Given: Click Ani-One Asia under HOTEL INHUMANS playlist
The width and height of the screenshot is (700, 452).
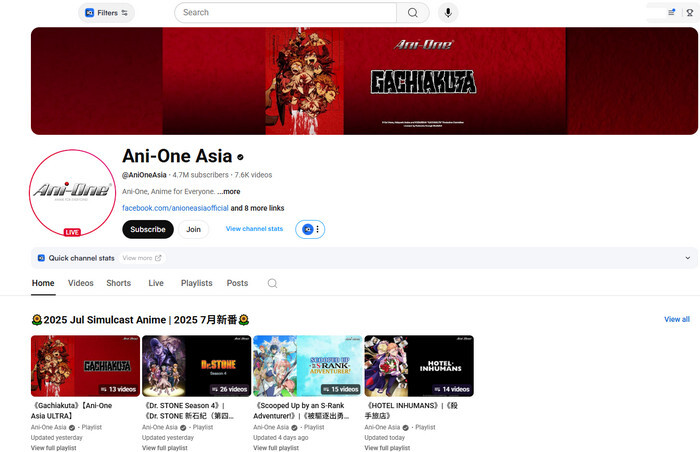Looking at the screenshot, I should pos(382,427).
